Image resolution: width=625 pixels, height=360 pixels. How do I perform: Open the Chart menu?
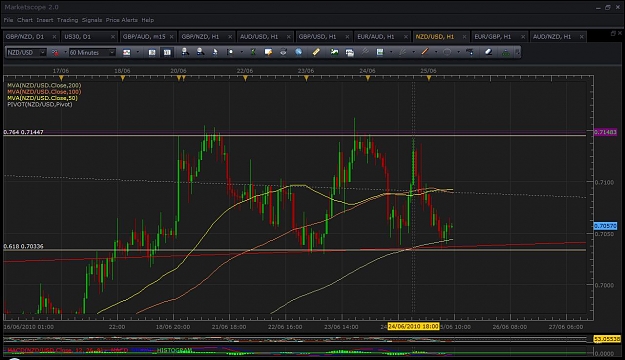[x=25, y=20]
